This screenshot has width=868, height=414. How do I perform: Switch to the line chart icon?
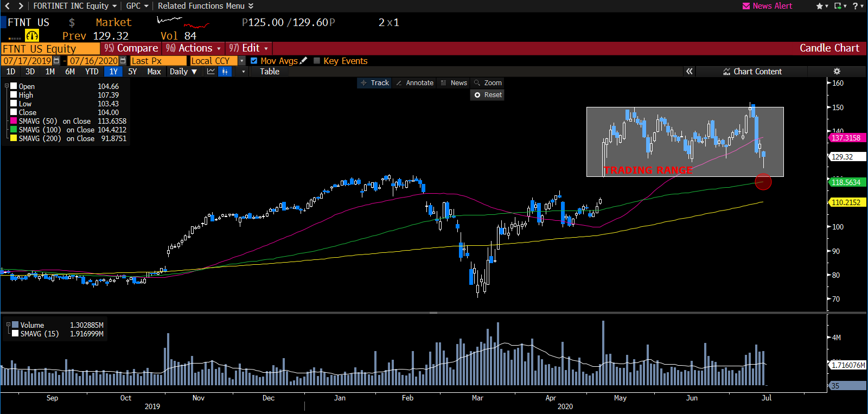click(x=211, y=72)
